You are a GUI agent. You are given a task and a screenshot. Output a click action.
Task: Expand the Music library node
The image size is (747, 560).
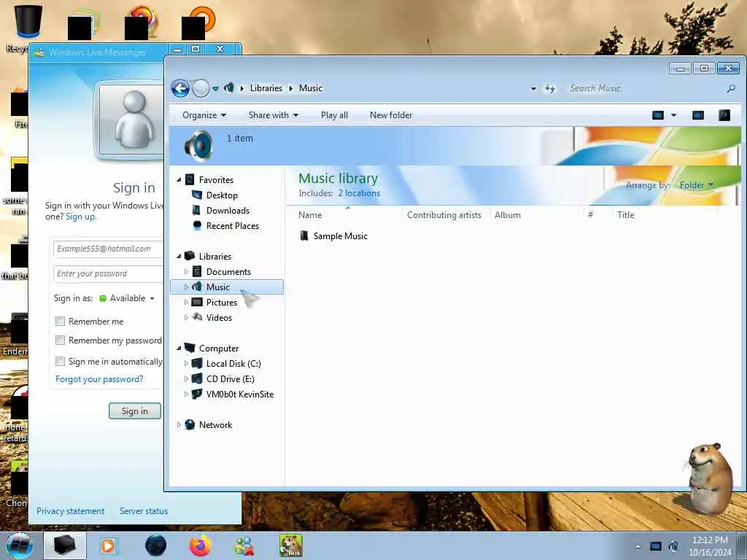186,287
